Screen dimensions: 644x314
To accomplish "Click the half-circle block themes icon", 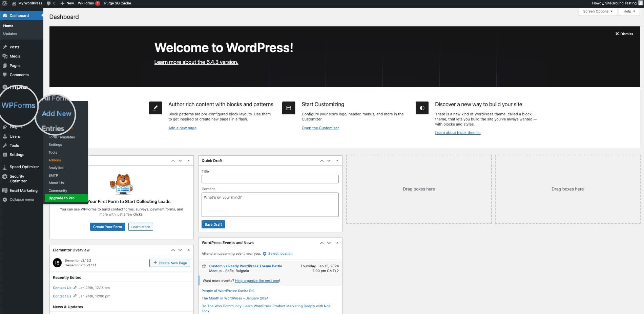I will pyautogui.click(x=422, y=108).
